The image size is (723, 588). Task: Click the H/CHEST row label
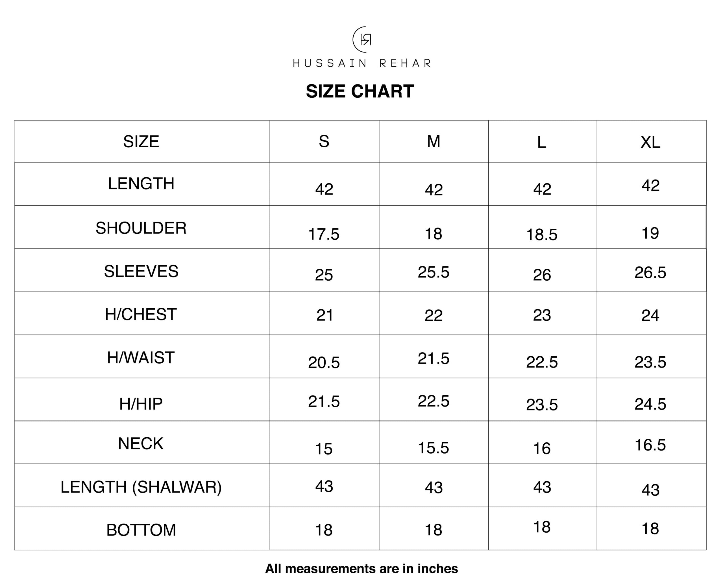click(141, 314)
